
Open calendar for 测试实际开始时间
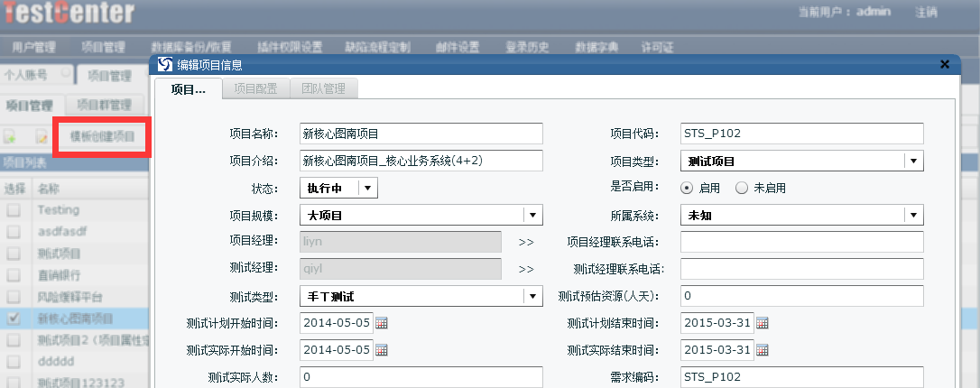pos(381,350)
